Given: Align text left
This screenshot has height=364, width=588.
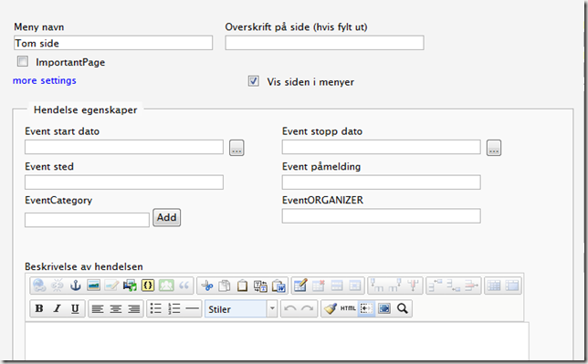Looking at the screenshot, I should click(x=98, y=309).
